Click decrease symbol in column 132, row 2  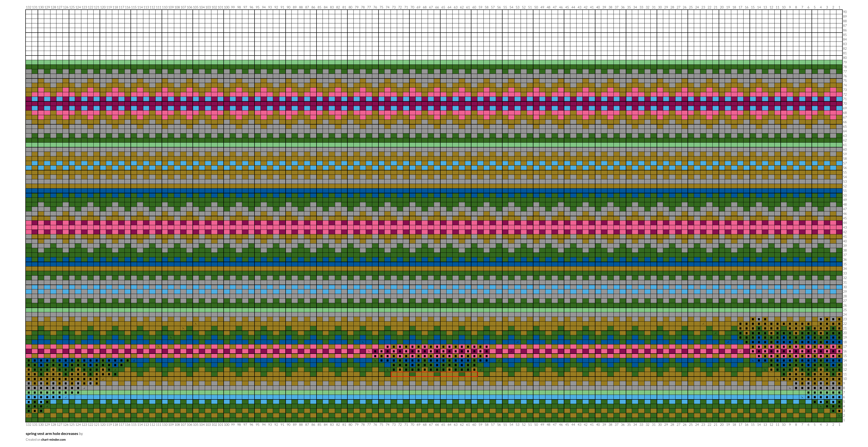click(29, 415)
